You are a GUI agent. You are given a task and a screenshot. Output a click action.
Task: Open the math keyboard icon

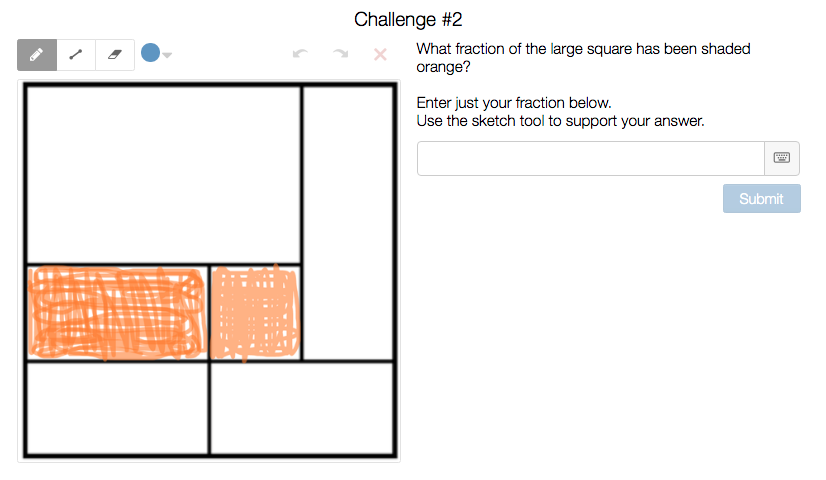coord(782,158)
